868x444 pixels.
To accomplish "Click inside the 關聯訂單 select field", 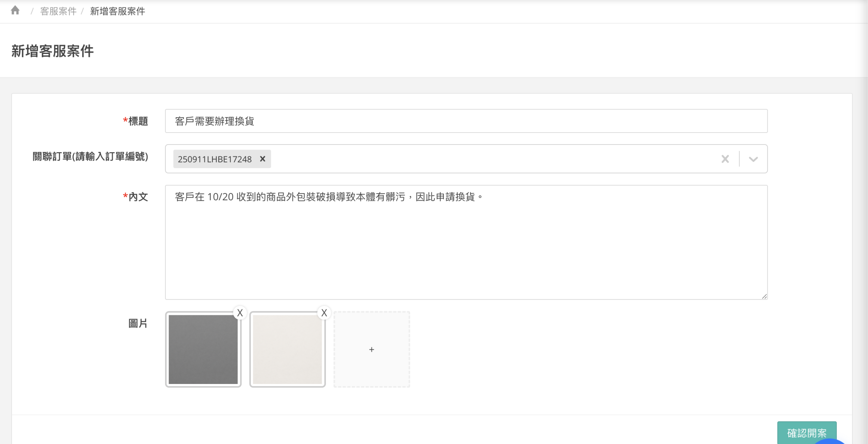I will pos(475,159).
